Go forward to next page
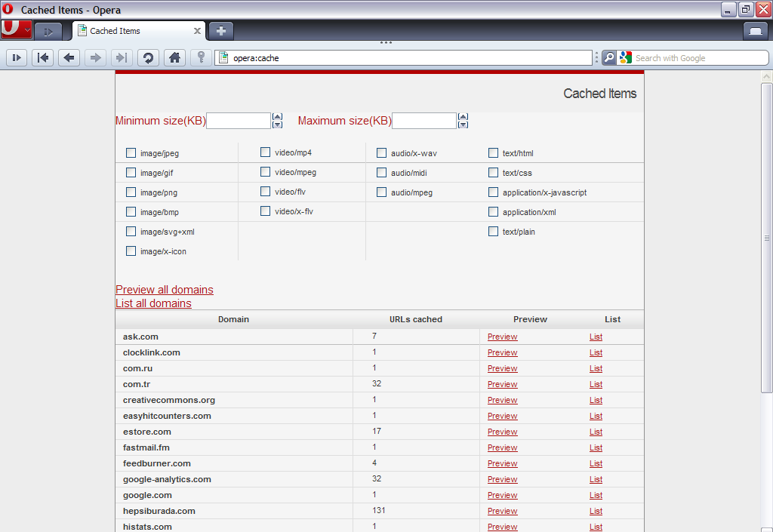Screen dimensions: 773x532 coord(95,57)
